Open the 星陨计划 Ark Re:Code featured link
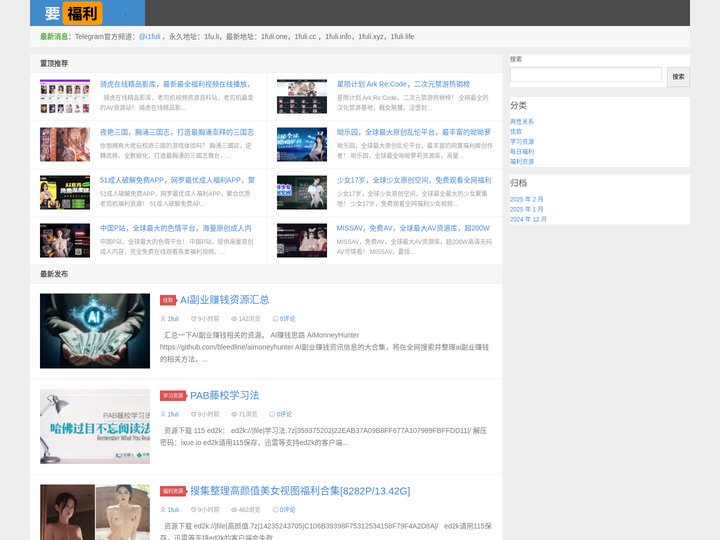The width and height of the screenshot is (720, 540). pos(403,84)
